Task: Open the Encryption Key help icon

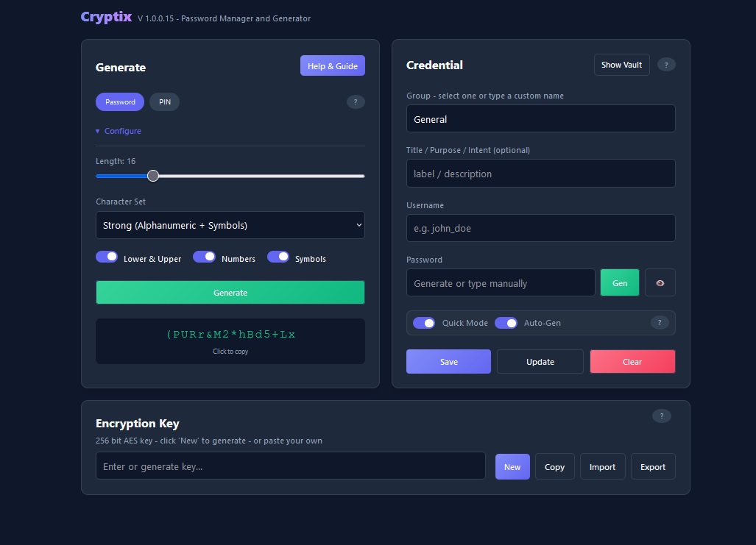Action: (661, 416)
